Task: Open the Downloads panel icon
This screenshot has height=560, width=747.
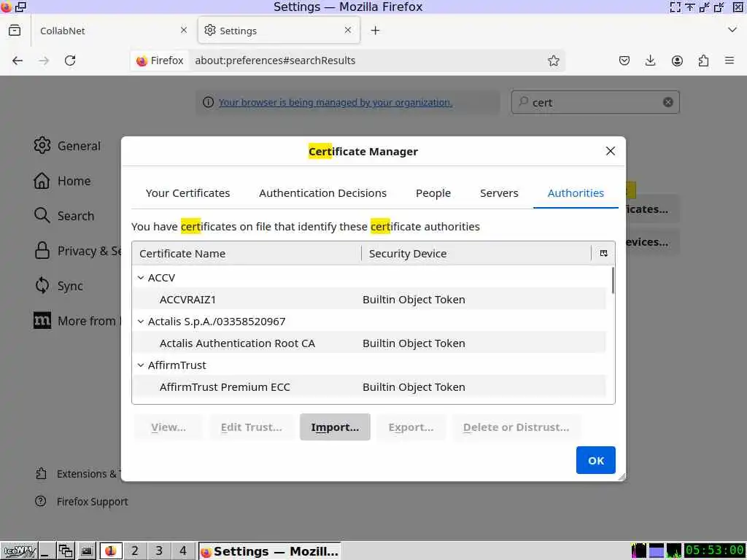Action: tap(650, 61)
